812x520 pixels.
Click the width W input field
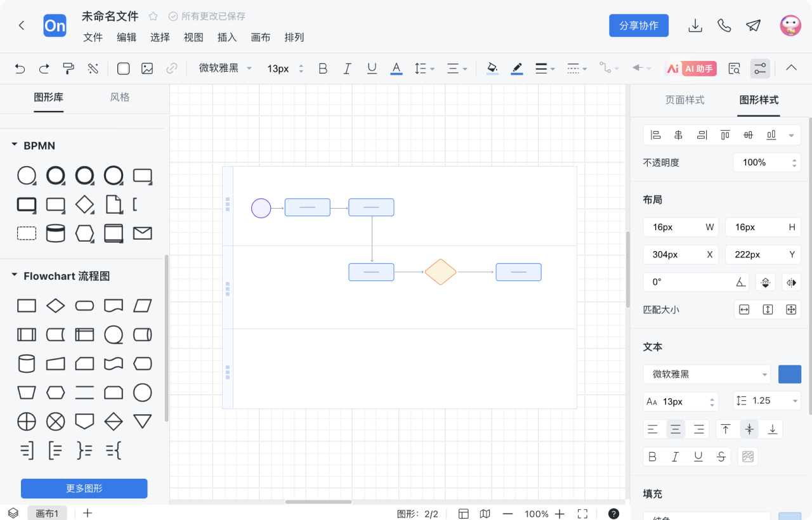676,227
